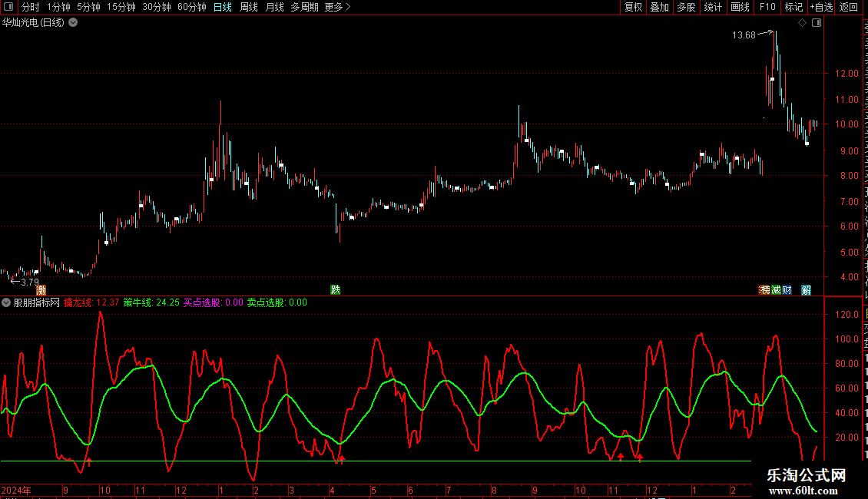Click the 财 event marker icon
This screenshot has height=499, width=868.
click(x=787, y=290)
